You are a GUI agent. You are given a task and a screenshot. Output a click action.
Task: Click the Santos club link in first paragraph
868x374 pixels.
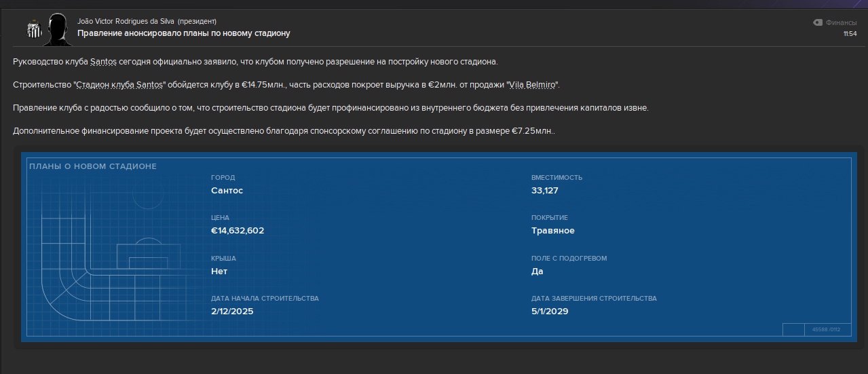[x=104, y=62]
